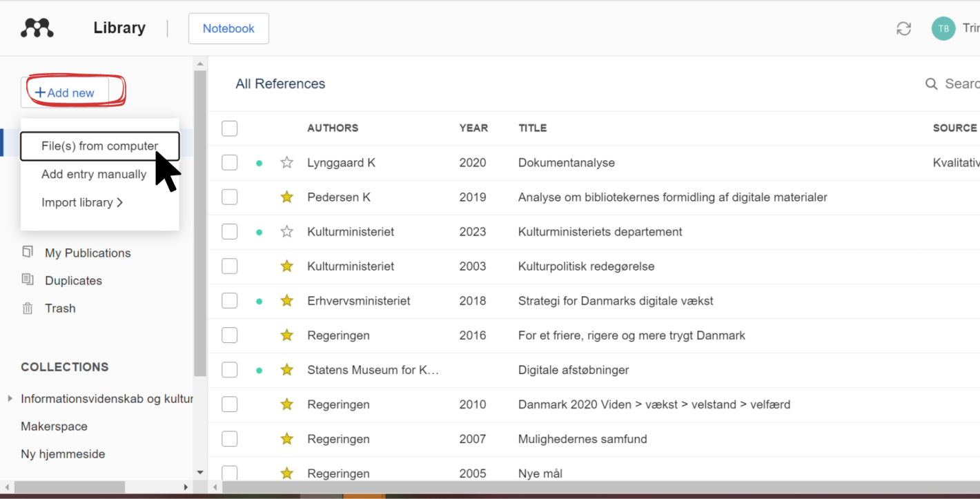Click the Search input field
The image size is (980, 499).
[962, 84]
